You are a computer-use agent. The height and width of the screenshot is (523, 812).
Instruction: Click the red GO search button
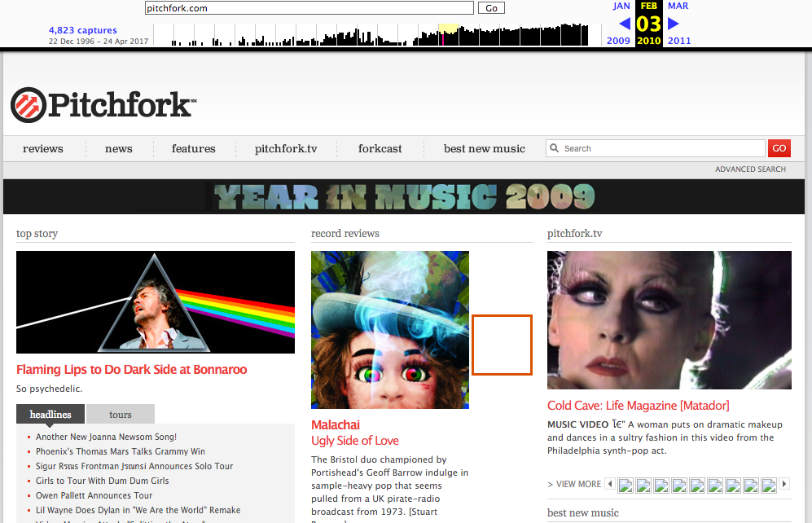(x=779, y=148)
